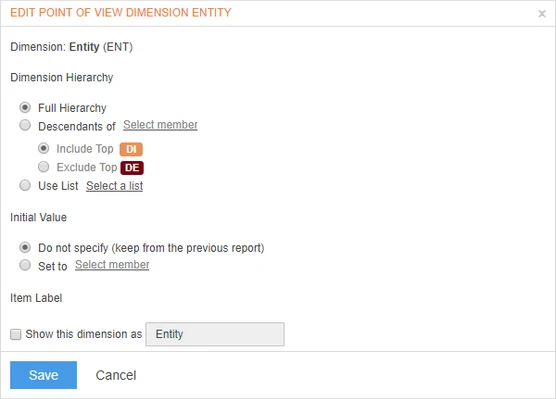556x399 pixels.
Task: Select the Set to radio button
Action: [x=25, y=265]
